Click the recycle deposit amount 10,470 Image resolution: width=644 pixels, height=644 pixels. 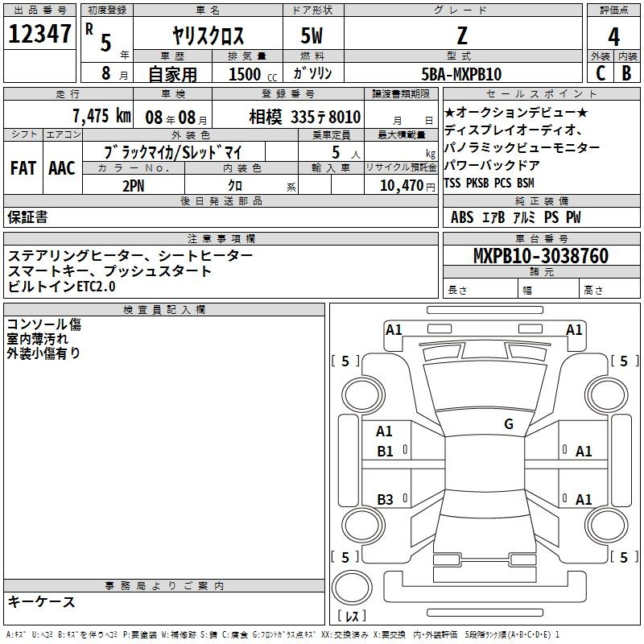click(402, 186)
